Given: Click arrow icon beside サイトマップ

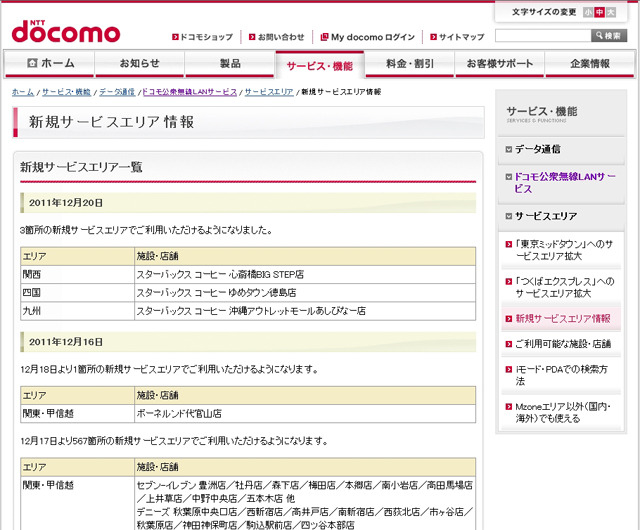Looking at the screenshot, I should pyautogui.click(x=433, y=37).
